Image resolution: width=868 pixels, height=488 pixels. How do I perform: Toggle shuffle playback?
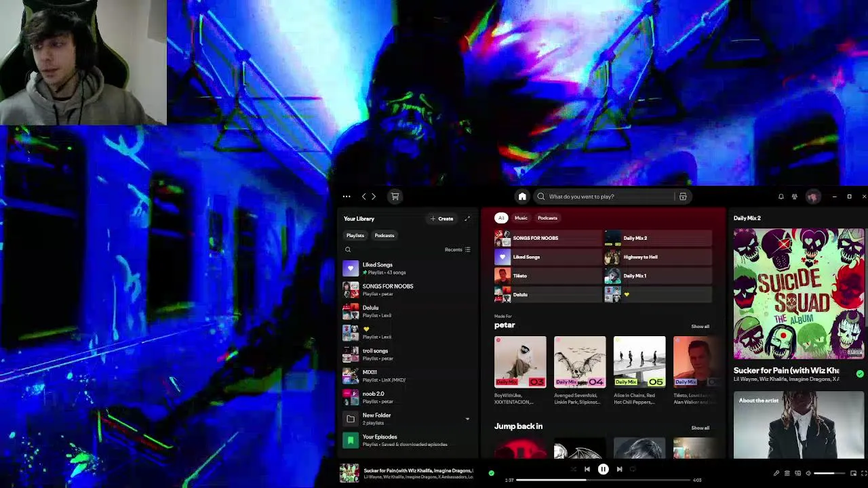(573, 469)
